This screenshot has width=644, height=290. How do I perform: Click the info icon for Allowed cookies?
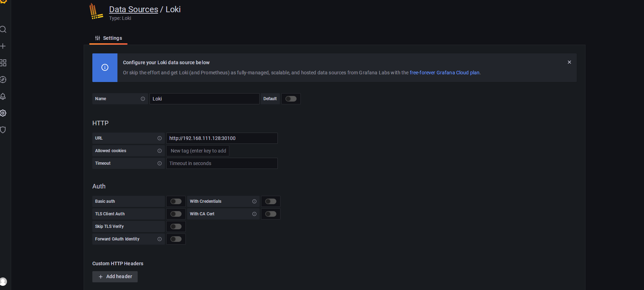[x=160, y=151]
